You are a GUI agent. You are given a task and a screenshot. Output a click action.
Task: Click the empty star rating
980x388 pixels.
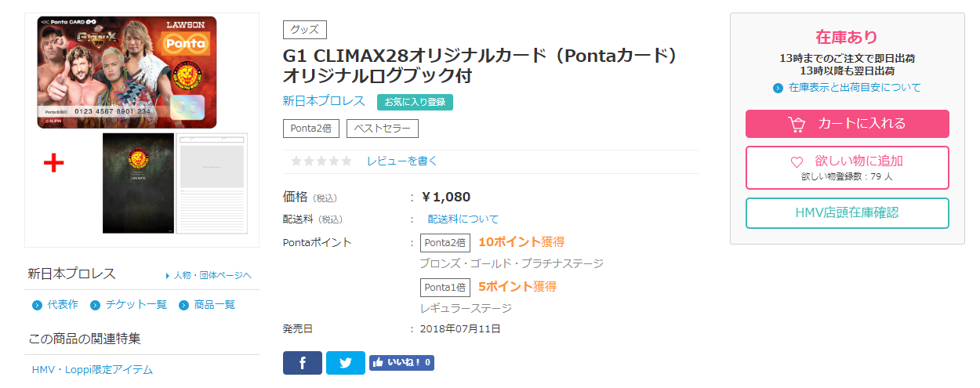click(321, 161)
